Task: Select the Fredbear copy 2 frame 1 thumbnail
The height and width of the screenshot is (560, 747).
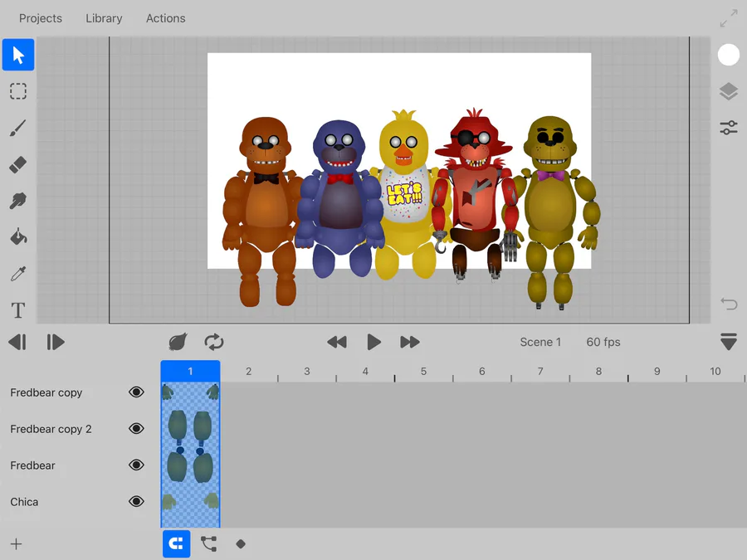Action: 190,429
